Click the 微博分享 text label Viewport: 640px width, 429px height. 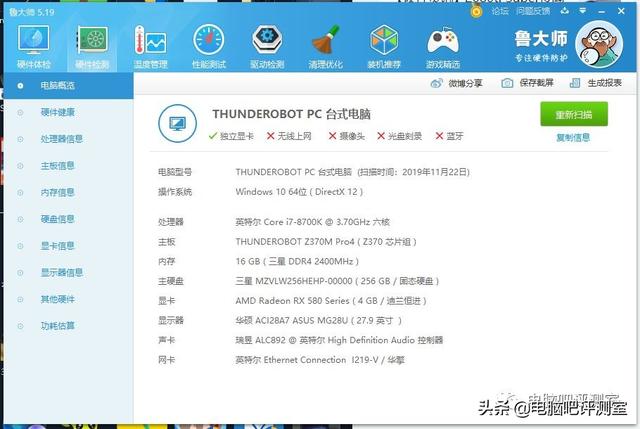(465, 83)
